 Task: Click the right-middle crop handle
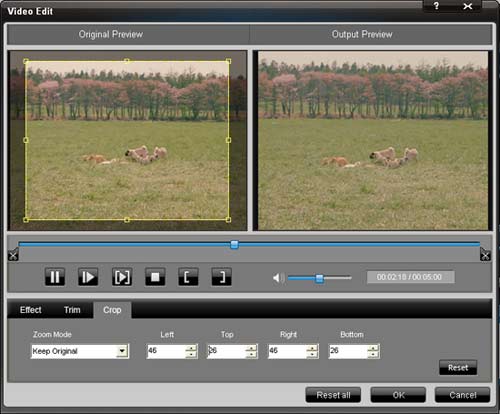pos(228,140)
